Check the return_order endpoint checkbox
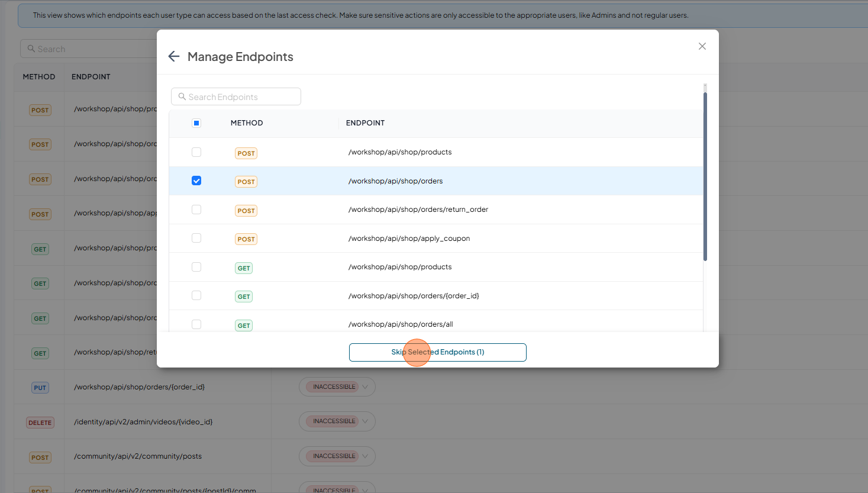Screen dimensions: 868x493 196,210
